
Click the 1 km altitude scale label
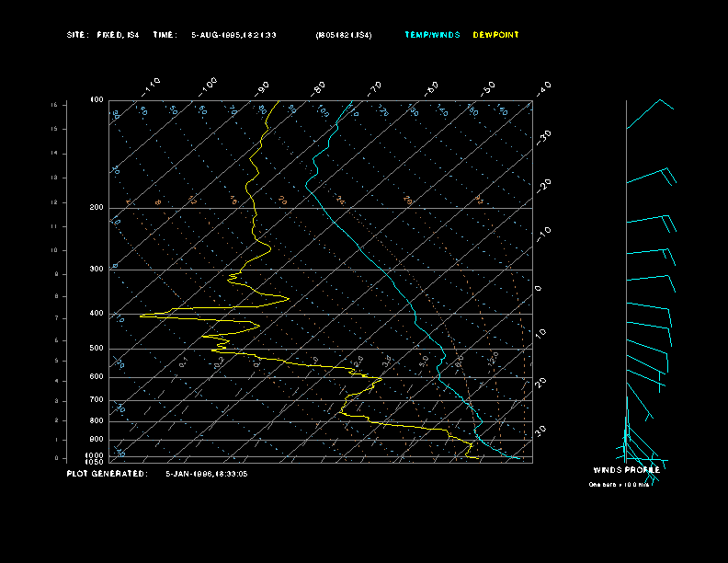click(x=57, y=440)
